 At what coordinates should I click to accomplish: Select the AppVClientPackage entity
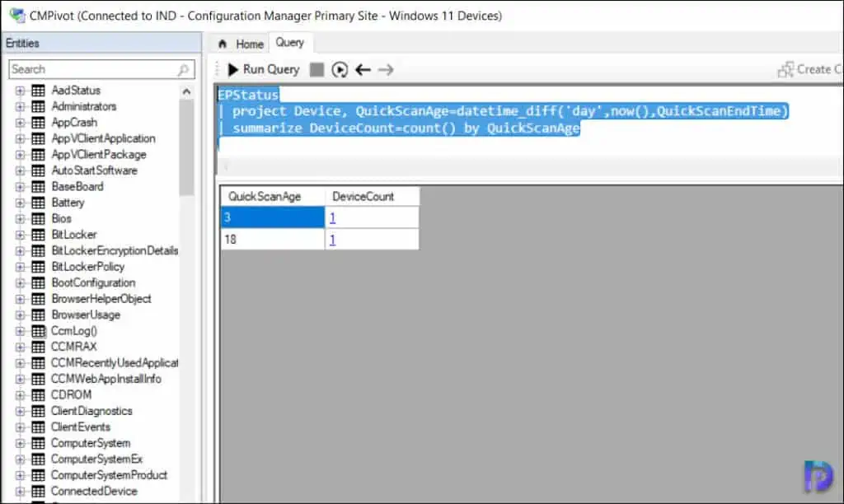pyautogui.click(x=99, y=154)
